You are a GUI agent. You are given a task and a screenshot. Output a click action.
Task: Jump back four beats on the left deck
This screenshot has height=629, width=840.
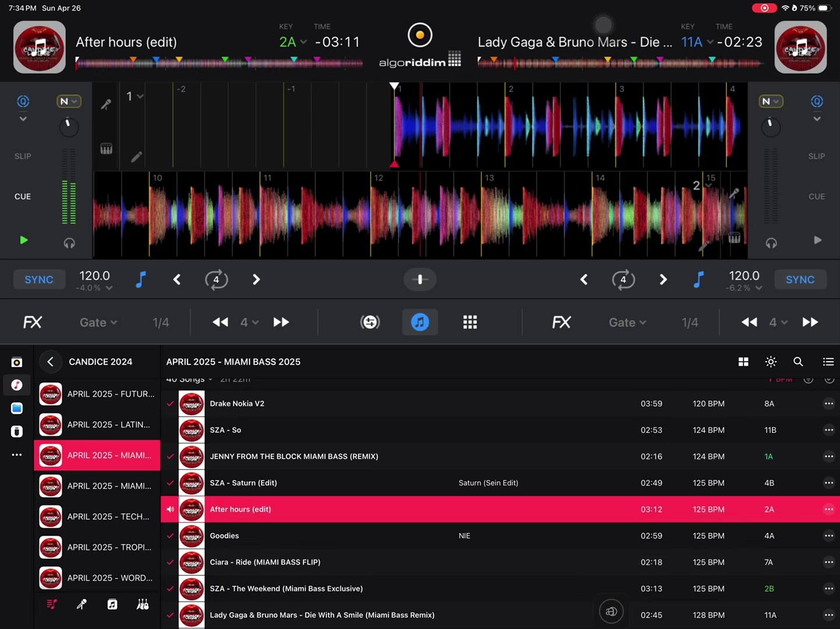220,322
